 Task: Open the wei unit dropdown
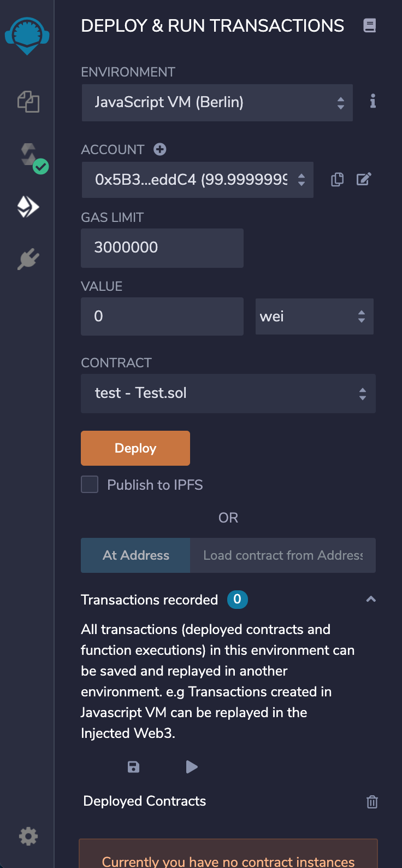(x=315, y=316)
